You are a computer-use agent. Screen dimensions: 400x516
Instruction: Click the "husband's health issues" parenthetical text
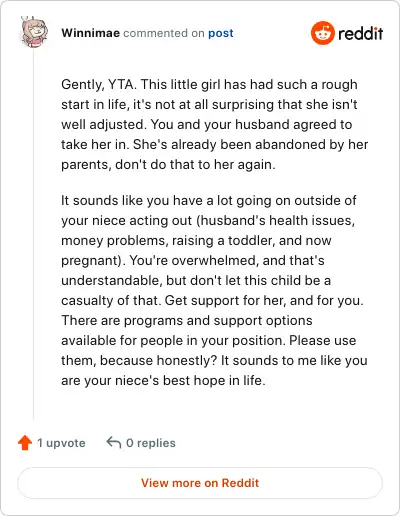tap(275, 221)
